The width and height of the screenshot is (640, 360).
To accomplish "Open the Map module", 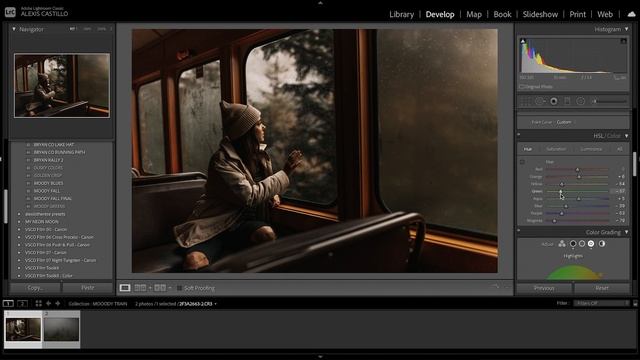I will point(474,14).
